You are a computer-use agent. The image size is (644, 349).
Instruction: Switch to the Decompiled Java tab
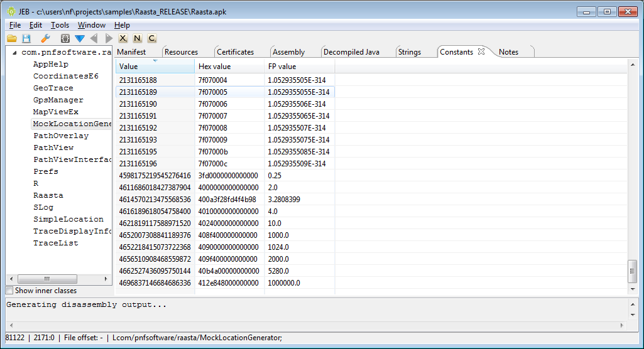352,52
